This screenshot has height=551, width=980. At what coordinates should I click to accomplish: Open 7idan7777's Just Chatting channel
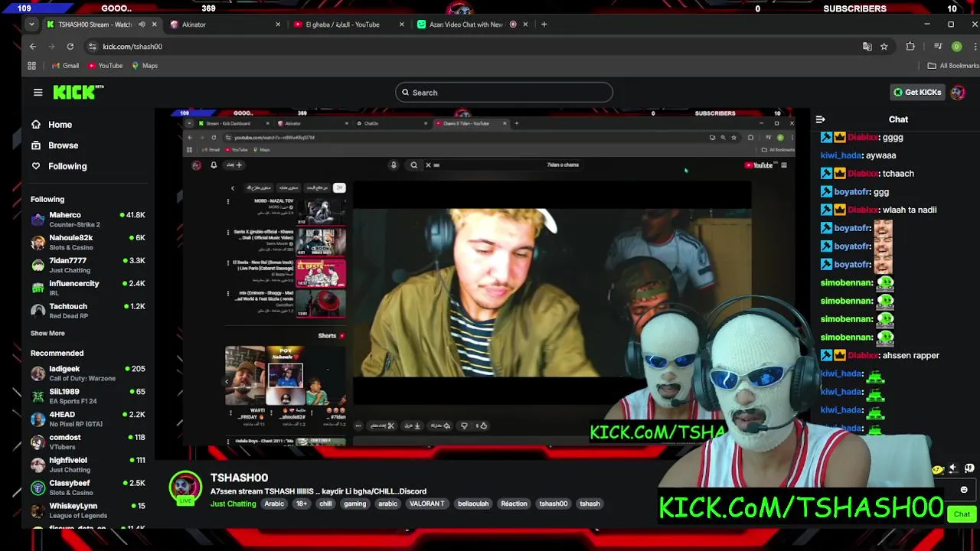[88, 266]
